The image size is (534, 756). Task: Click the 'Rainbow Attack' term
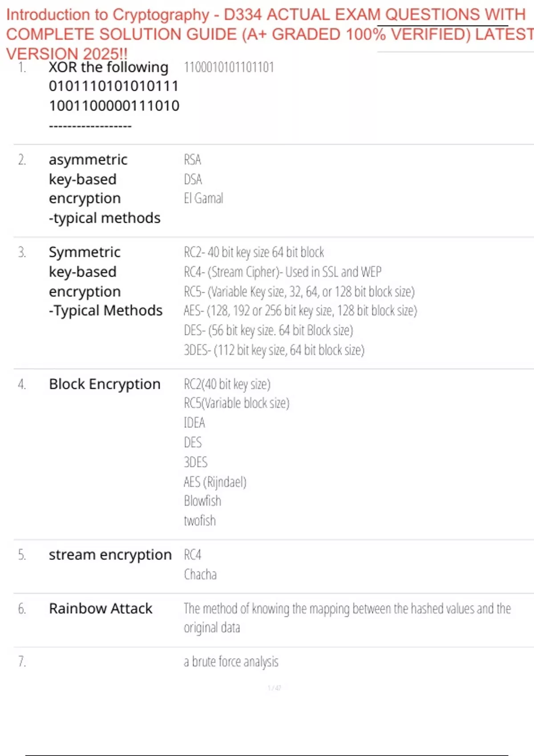[101, 608]
